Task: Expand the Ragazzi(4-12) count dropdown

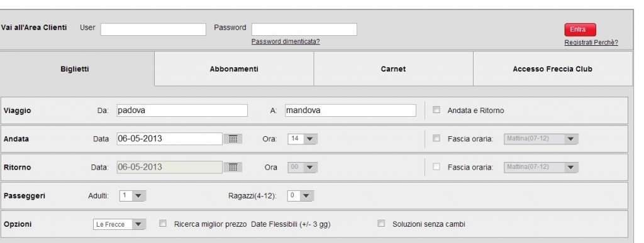Action: (301, 196)
